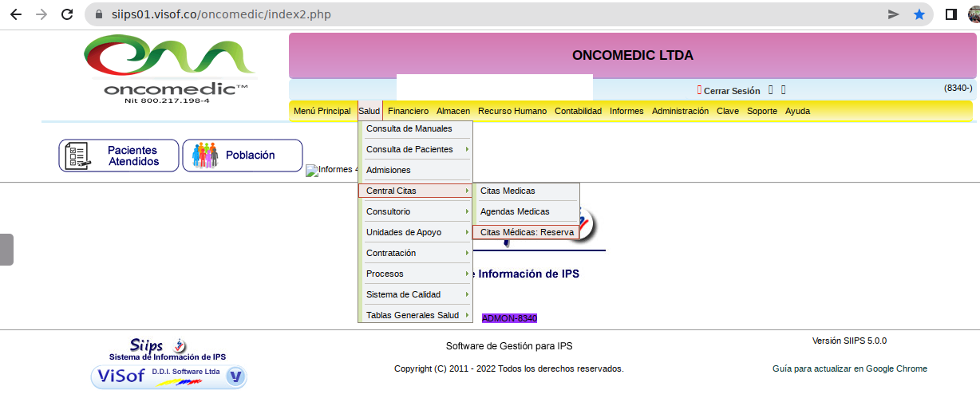Click the Cerrar Sesión link
Image resolution: width=980 pixels, height=398 pixels.
coord(731,91)
